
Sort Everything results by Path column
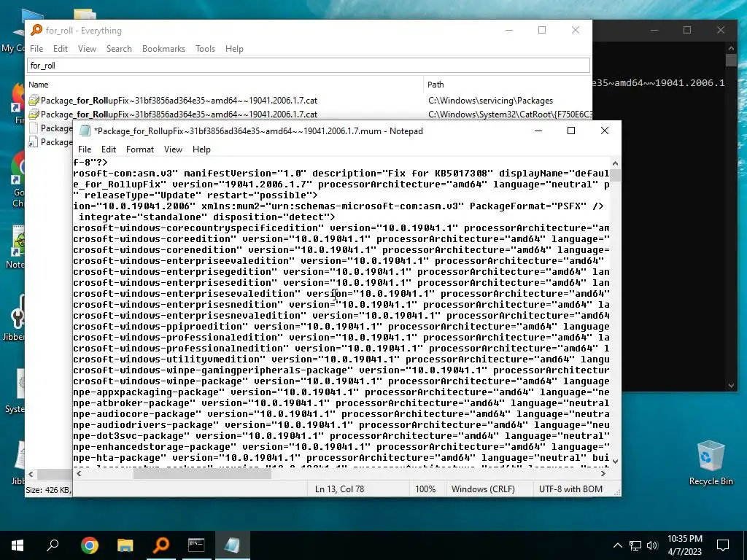(x=508, y=85)
